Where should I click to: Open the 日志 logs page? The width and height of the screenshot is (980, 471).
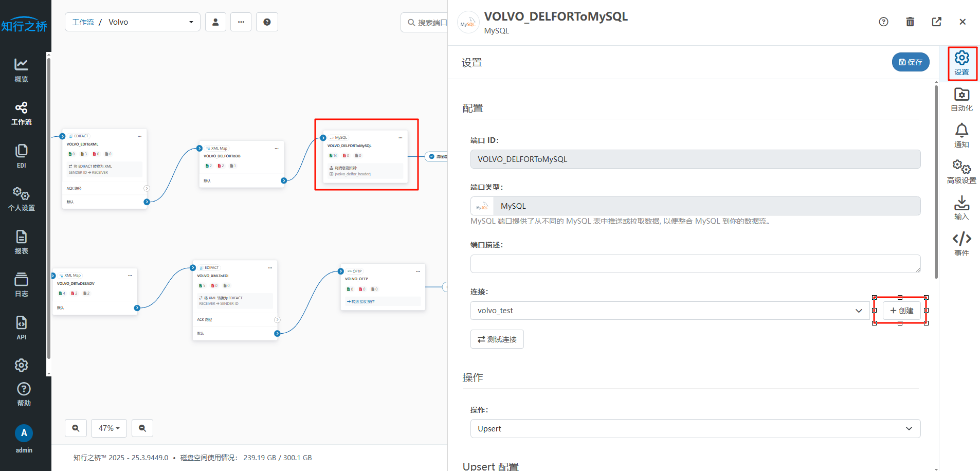pyautogui.click(x=21, y=285)
